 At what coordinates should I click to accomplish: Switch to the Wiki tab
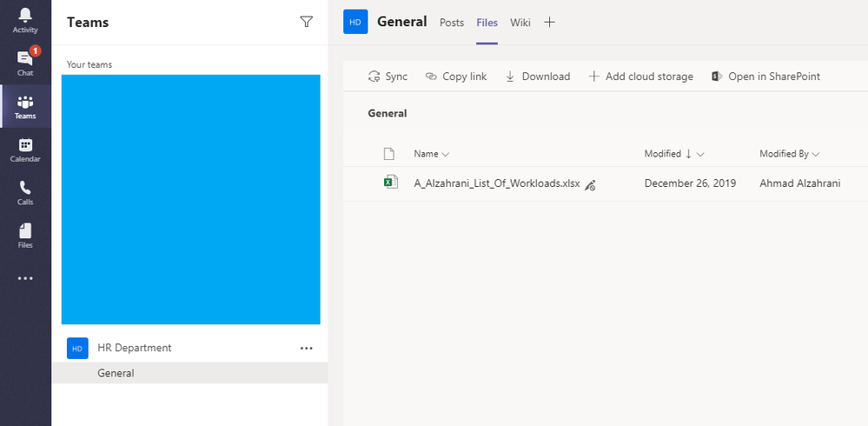pyautogui.click(x=520, y=23)
